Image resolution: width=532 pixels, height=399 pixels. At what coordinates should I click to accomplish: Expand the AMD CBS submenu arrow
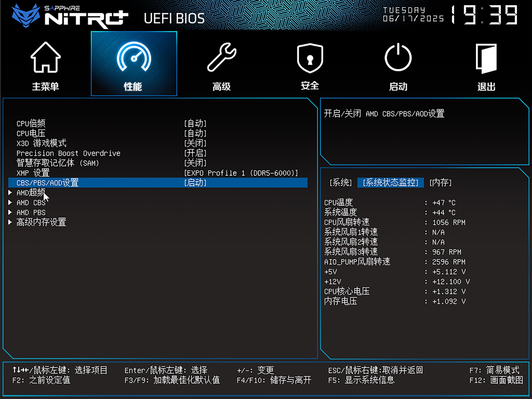coord(10,202)
